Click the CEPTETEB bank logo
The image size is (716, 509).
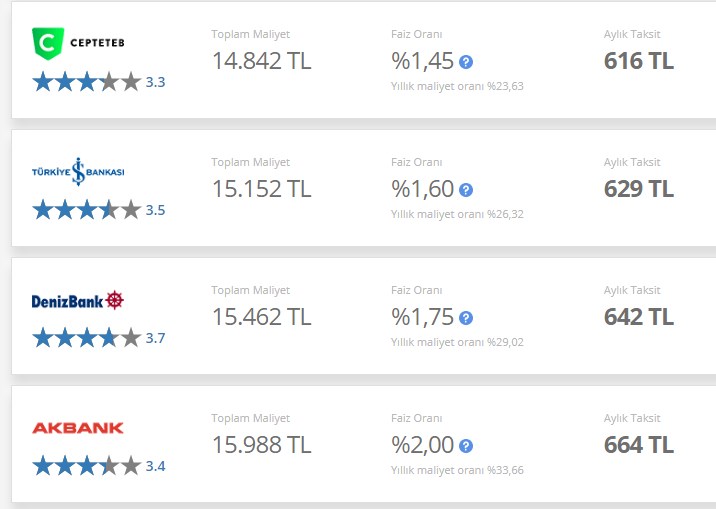tap(78, 43)
